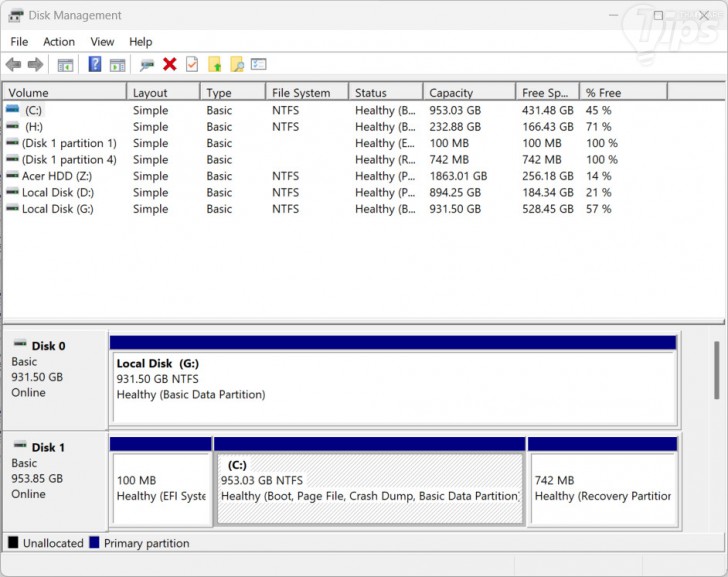This screenshot has height=577, width=728.
Task: Click the Connect drive toolbar icon
Action: click(147, 65)
